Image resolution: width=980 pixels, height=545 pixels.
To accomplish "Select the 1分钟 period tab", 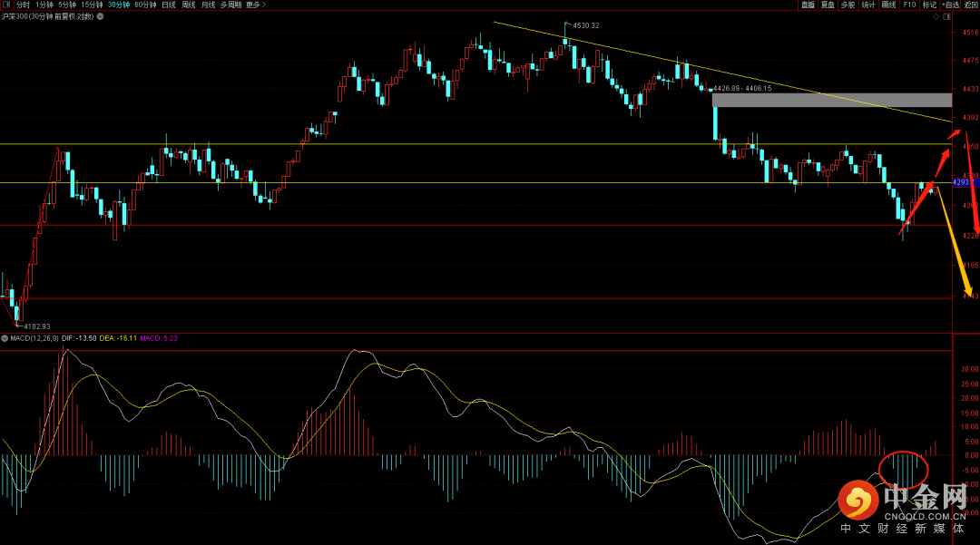I will 44,5.
